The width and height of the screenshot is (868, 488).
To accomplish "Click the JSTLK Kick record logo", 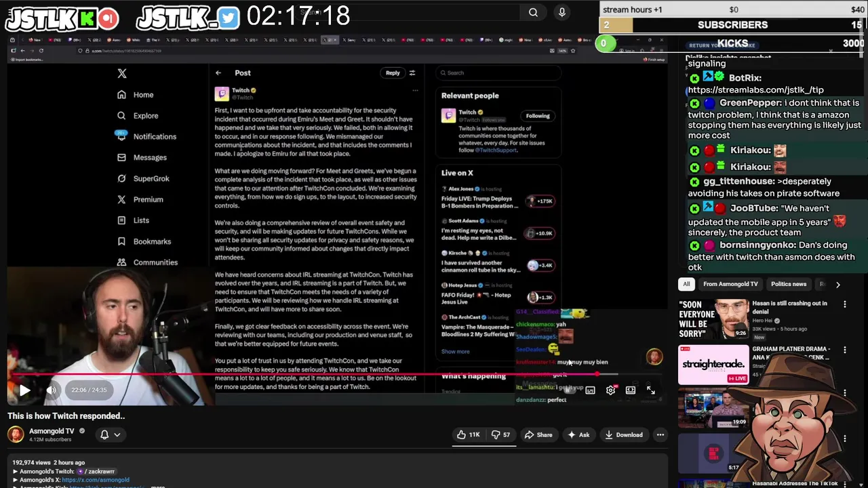I will coord(108,18).
